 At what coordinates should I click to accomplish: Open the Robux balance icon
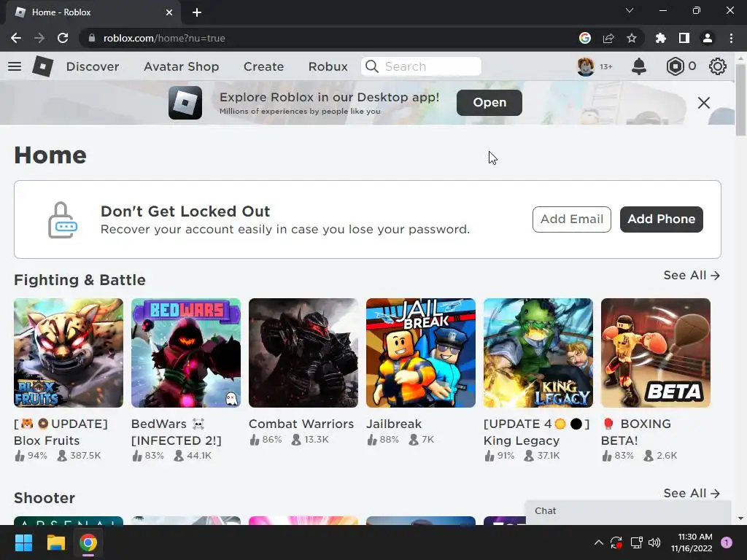675,66
